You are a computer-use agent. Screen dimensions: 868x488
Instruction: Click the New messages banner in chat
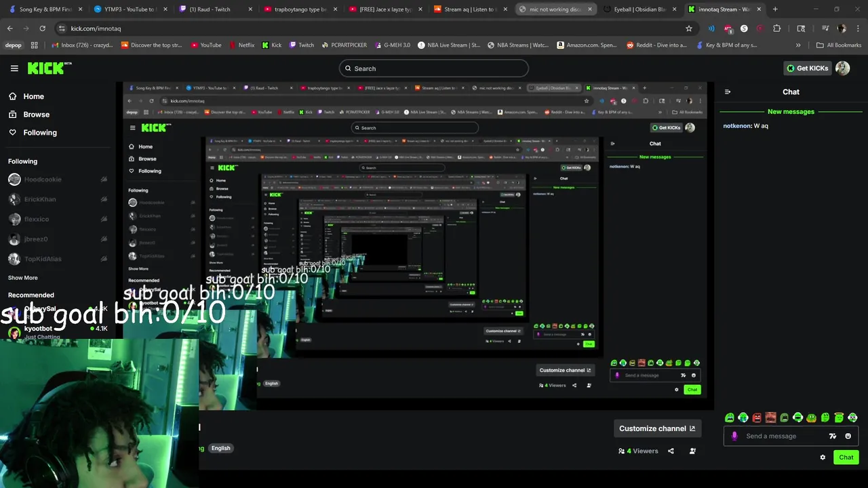[791, 112]
